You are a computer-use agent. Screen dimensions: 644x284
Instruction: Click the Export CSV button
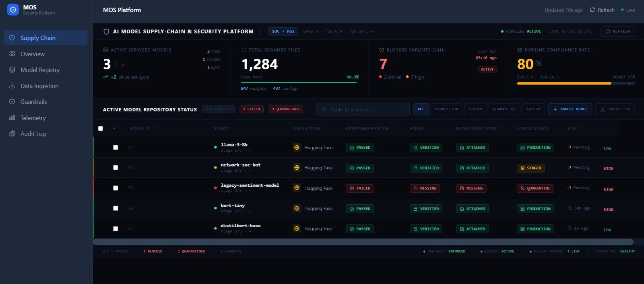click(615, 109)
